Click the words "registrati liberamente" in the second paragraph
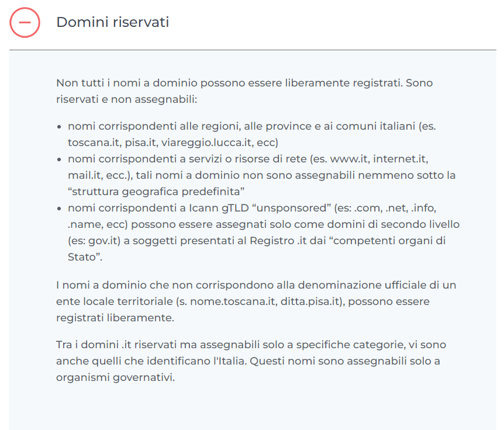 pos(115,318)
